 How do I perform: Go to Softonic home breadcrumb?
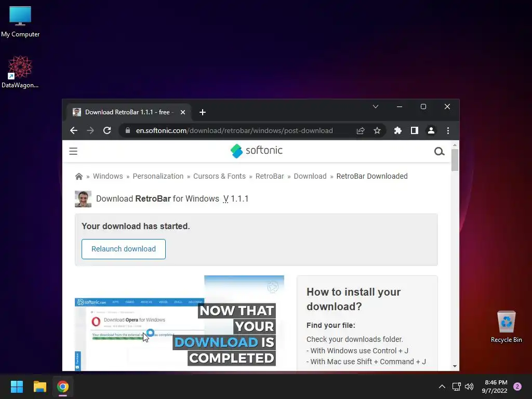(x=79, y=177)
